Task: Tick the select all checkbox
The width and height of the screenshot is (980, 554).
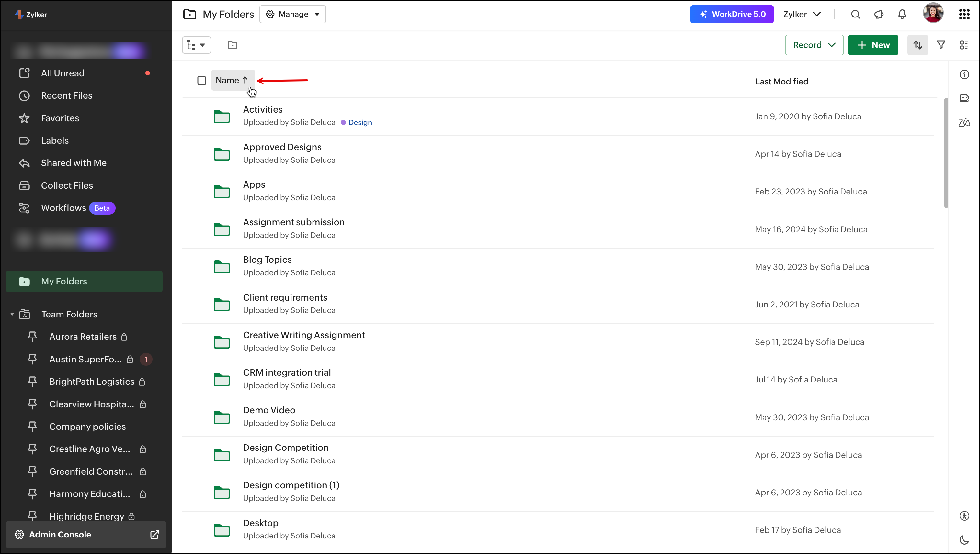Action: pos(202,81)
